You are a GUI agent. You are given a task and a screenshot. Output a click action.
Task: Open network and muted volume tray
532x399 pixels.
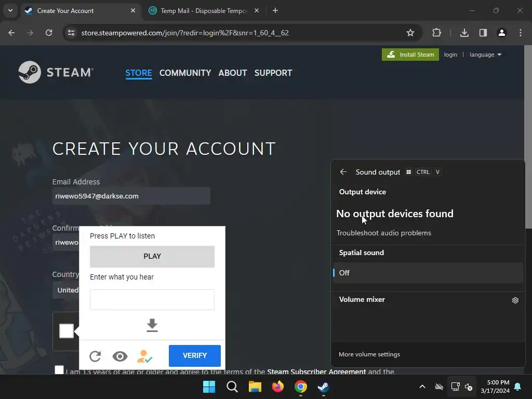462,387
